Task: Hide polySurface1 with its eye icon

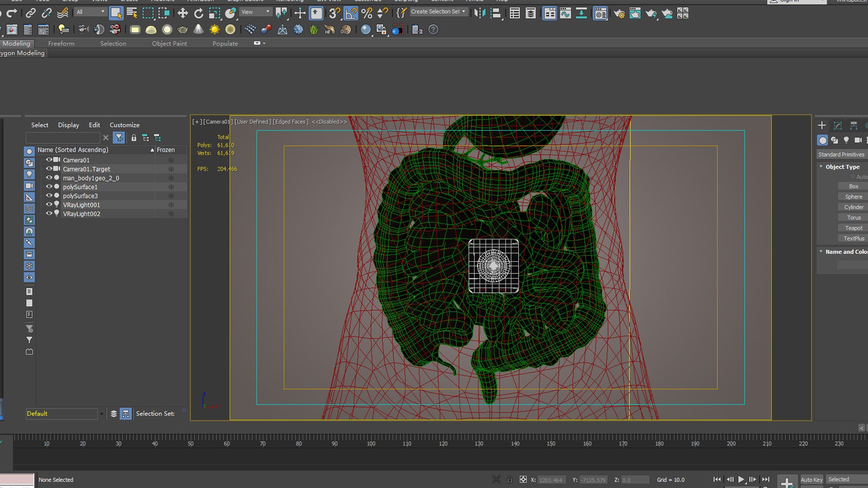Action: (x=49, y=187)
